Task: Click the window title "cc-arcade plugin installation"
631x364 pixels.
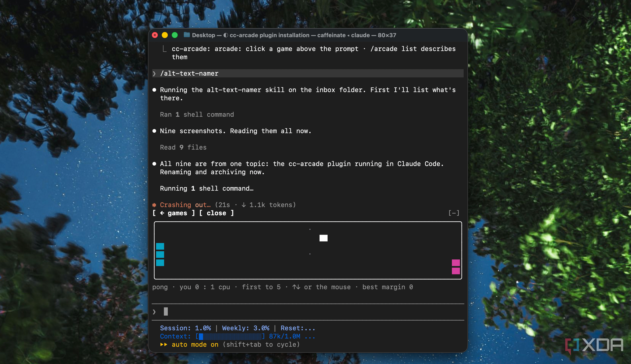Action: point(269,35)
